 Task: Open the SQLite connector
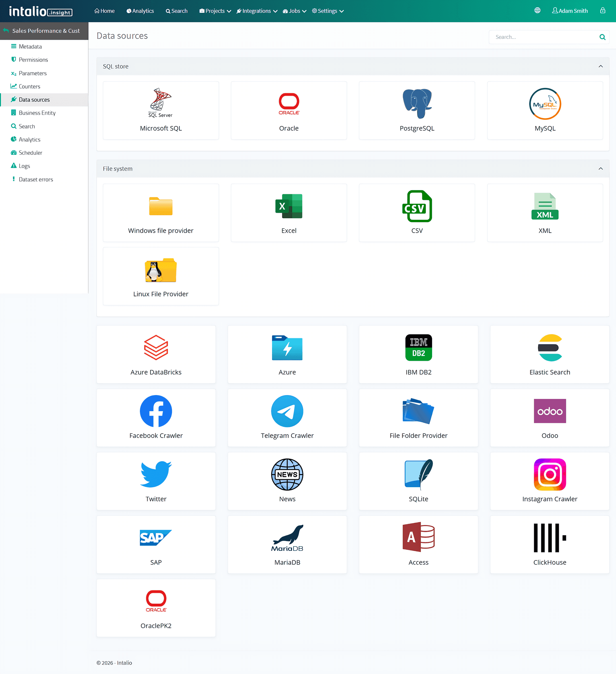(418, 481)
